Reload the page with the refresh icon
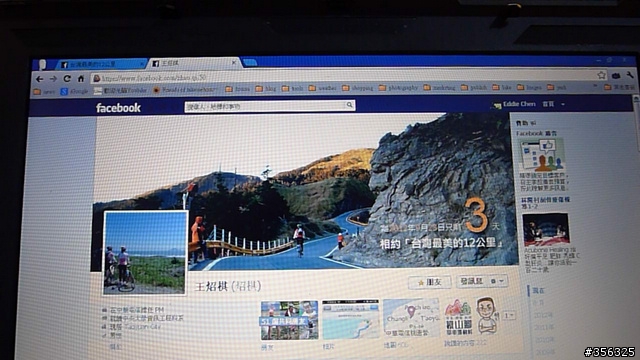The image size is (640, 360). pos(67,78)
